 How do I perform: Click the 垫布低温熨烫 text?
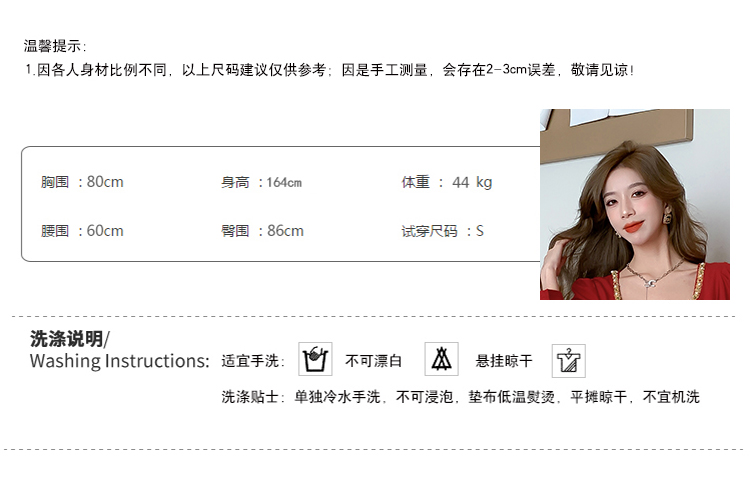tap(511, 397)
